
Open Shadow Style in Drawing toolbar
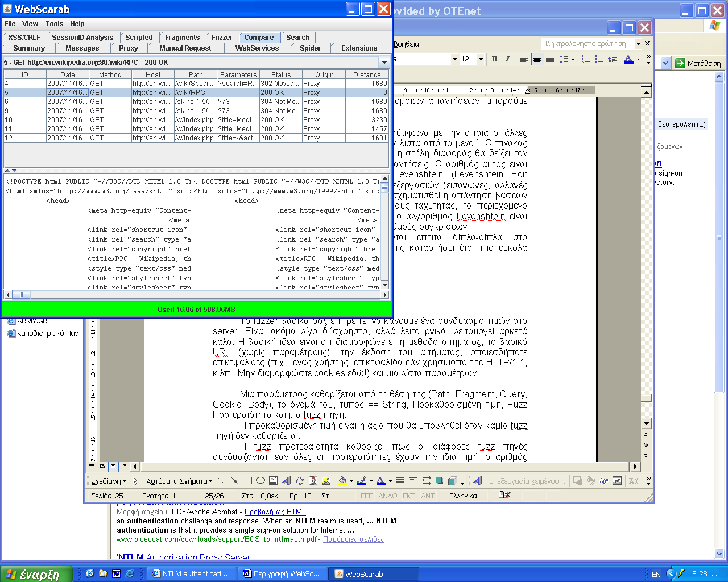point(439,481)
